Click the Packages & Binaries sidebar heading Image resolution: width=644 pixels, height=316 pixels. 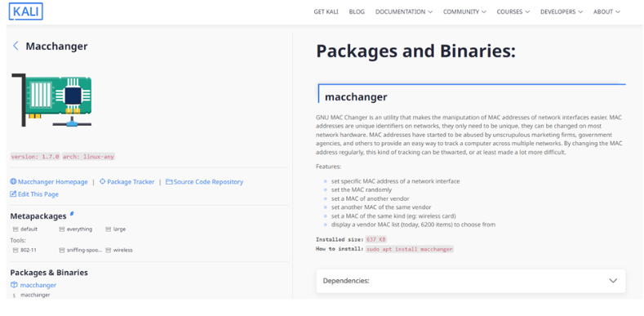tap(49, 273)
